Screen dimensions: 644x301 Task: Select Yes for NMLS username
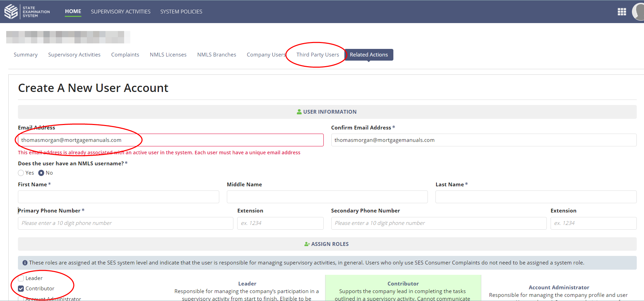point(21,173)
